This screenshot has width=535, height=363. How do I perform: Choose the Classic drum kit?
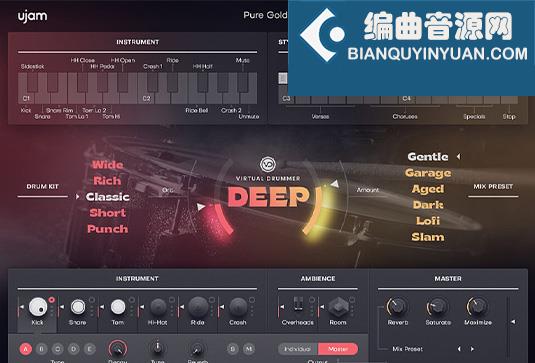pos(107,197)
